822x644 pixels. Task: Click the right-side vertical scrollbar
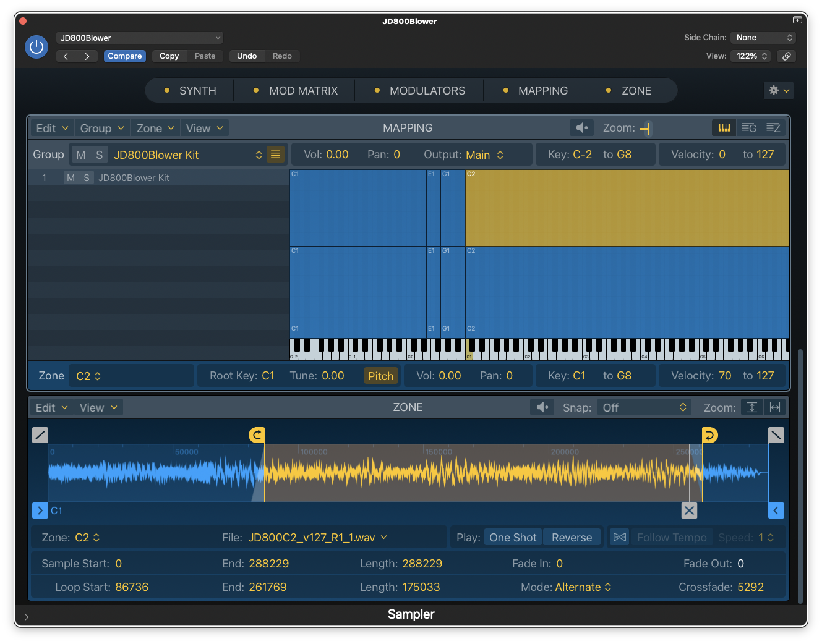pos(800,476)
